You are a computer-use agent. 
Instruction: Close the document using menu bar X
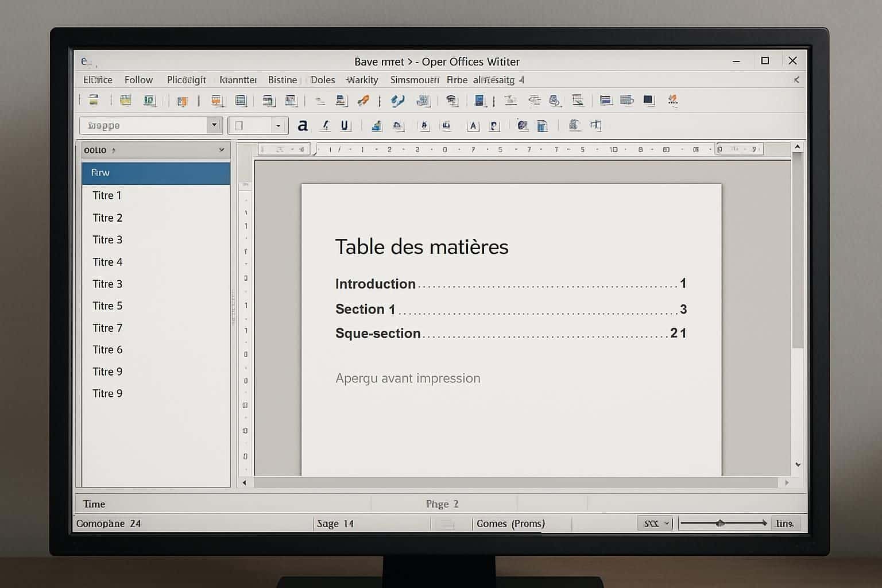[x=796, y=80]
